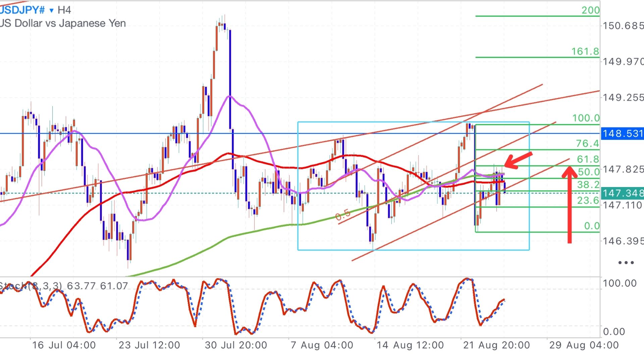The width and height of the screenshot is (644, 362).
Task: Select the 0.5 channel midline label
Action: (343, 215)
